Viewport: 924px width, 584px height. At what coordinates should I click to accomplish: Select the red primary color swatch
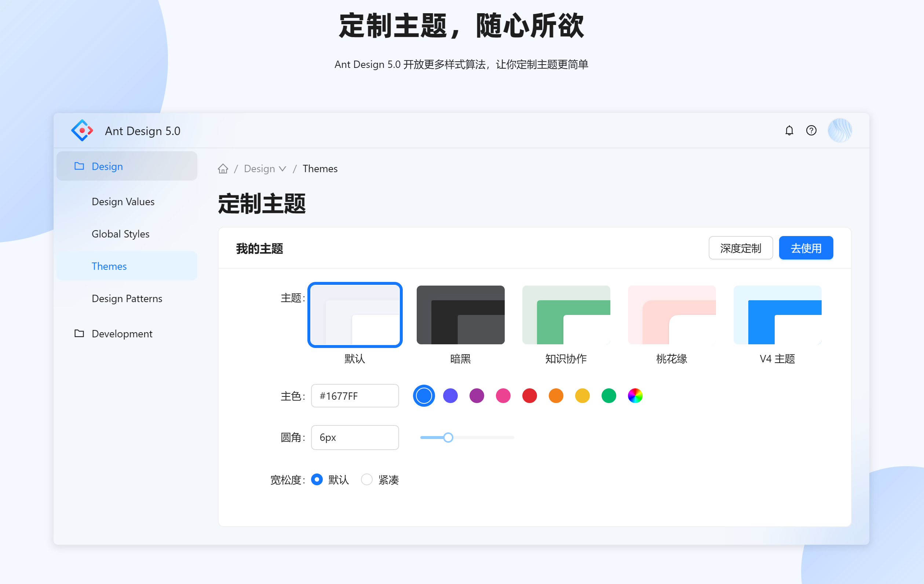530,395
